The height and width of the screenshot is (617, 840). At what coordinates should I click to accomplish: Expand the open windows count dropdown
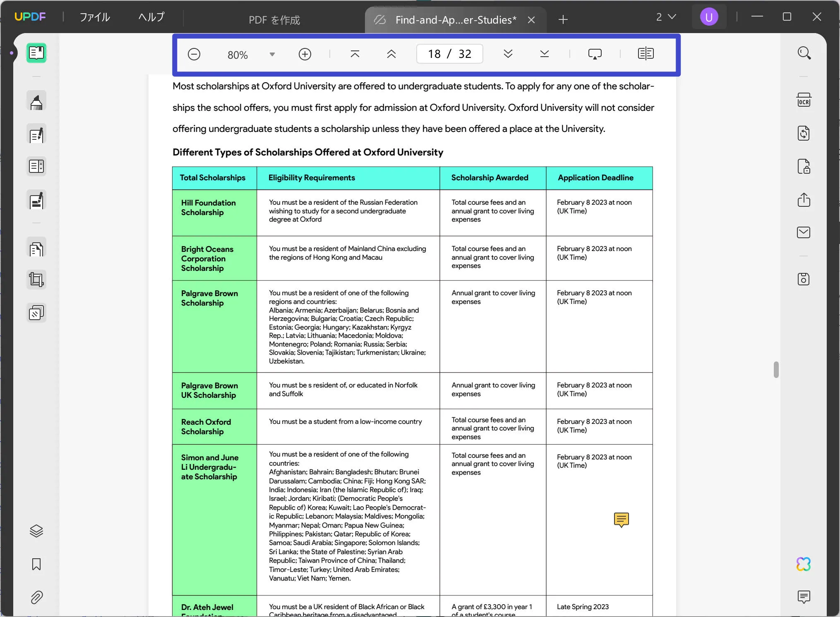(x=666, y=17)
